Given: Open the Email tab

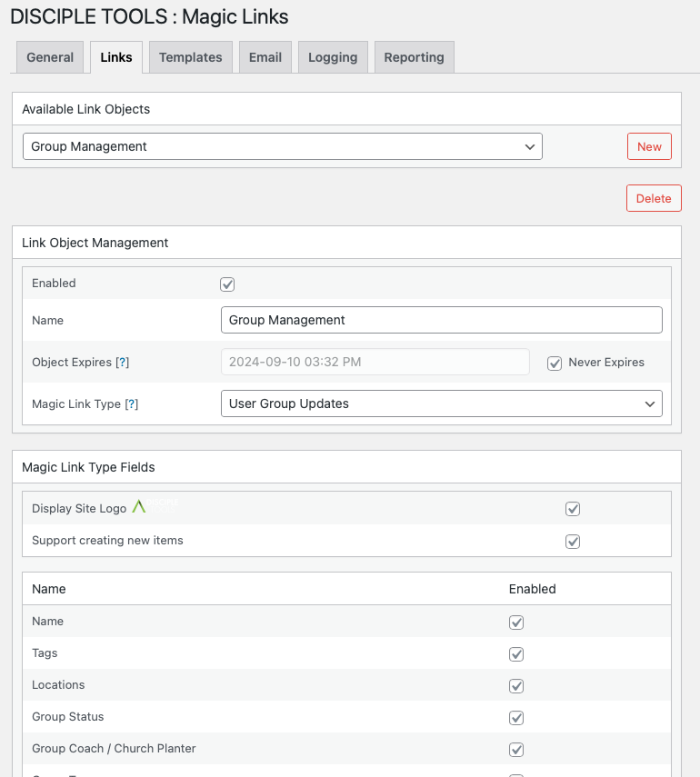Looking at the screenshot, I should (265, 57).
